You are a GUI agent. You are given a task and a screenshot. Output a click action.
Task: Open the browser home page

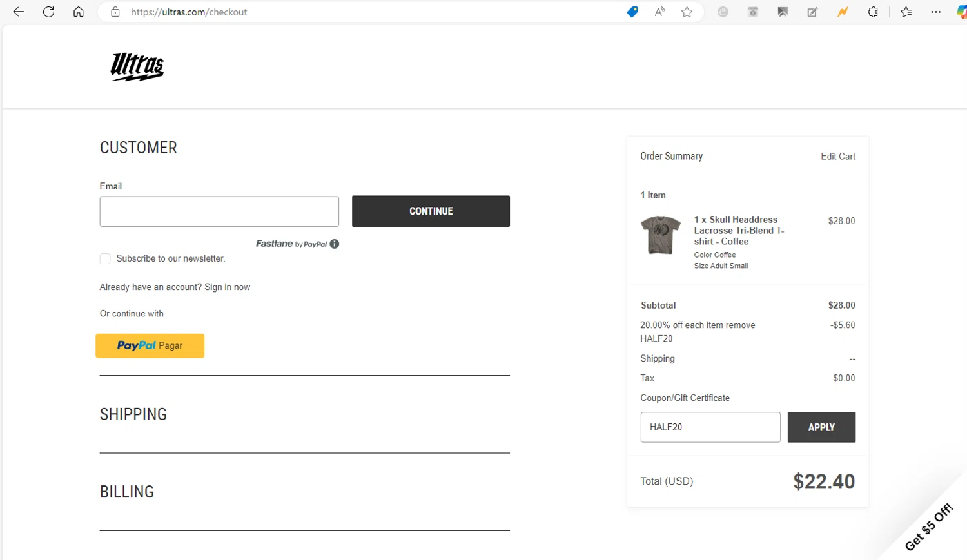79,12
